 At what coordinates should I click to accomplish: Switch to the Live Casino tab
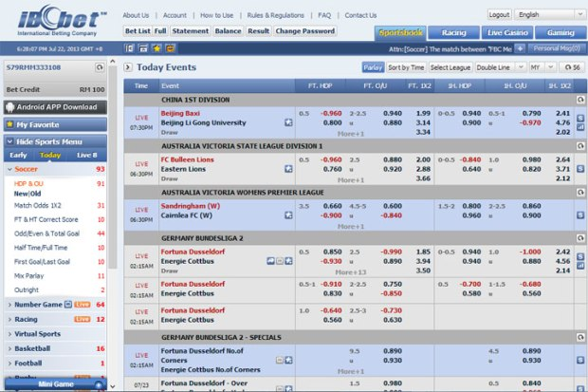[x=507, y=32]
